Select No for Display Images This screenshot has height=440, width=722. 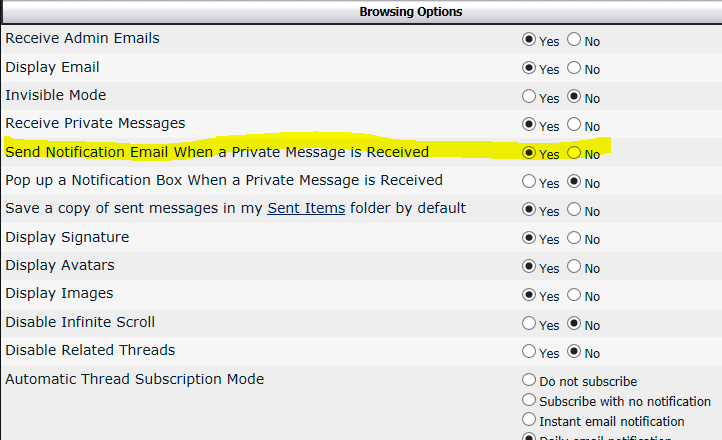574,296
